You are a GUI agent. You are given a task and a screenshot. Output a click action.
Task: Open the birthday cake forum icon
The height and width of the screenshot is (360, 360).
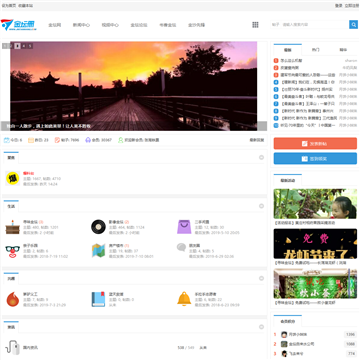point(13,227)
